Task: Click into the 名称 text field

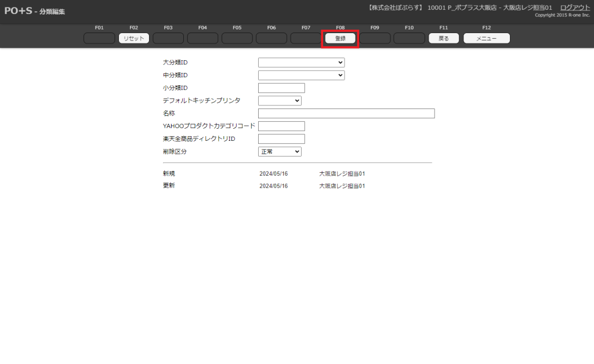Action: [x=346, y=114]
